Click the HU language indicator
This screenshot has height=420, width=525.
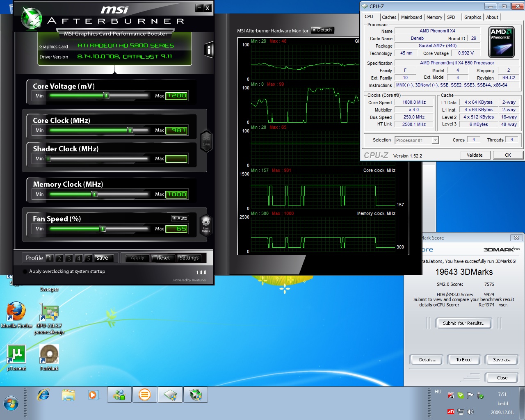click(x=438, y=392)
